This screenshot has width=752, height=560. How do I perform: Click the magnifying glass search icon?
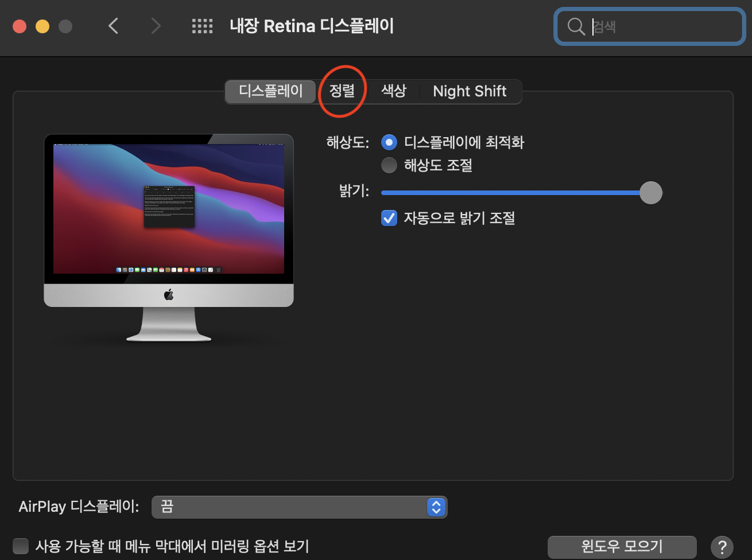tap(576, 26)
